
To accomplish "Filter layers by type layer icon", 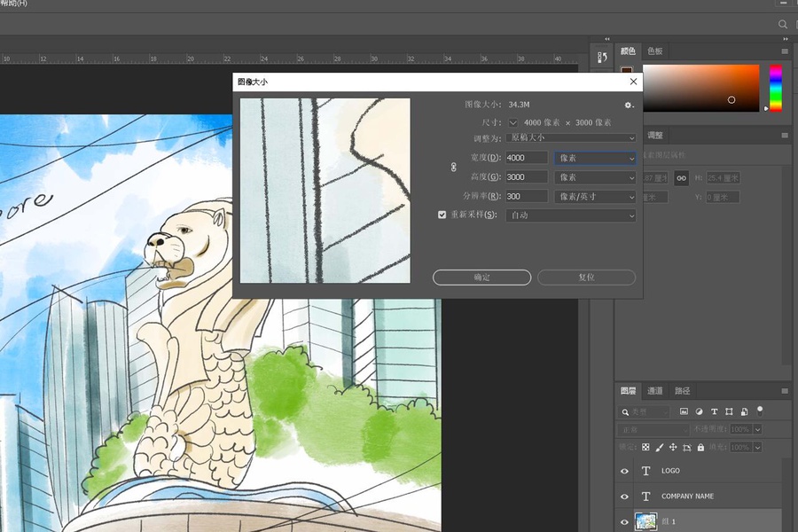I will coord(714,411).
